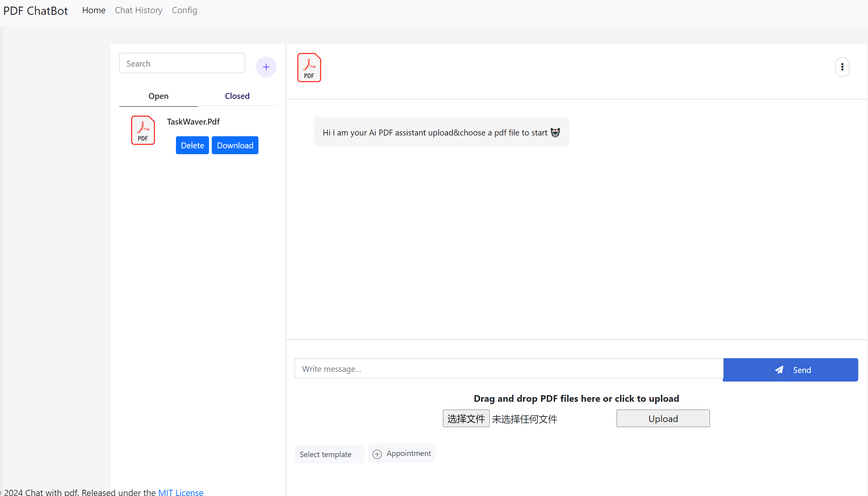Click the PDF icon in chat header

tap(309, 67)
